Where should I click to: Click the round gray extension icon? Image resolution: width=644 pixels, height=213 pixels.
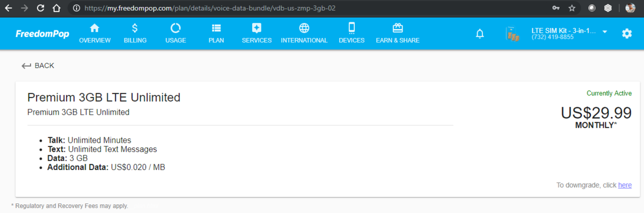[592, 9]
